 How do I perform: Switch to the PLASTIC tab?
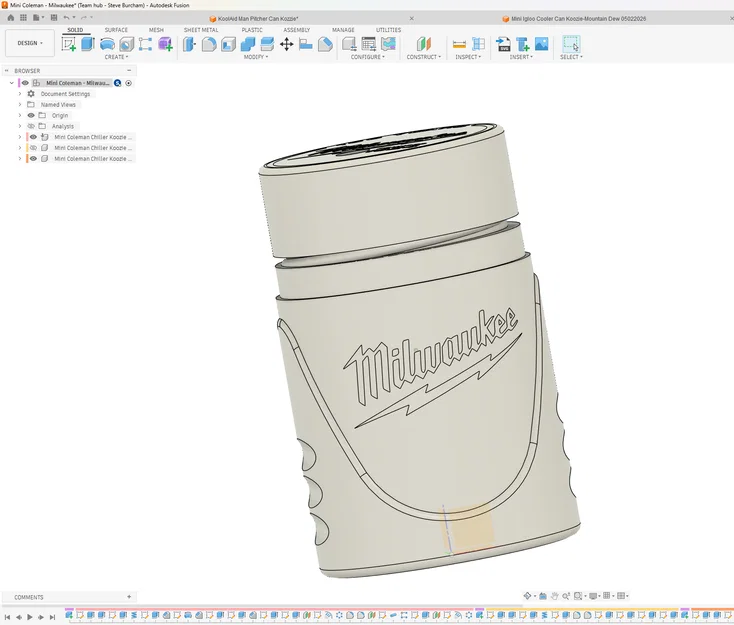(x=252, y=30)
